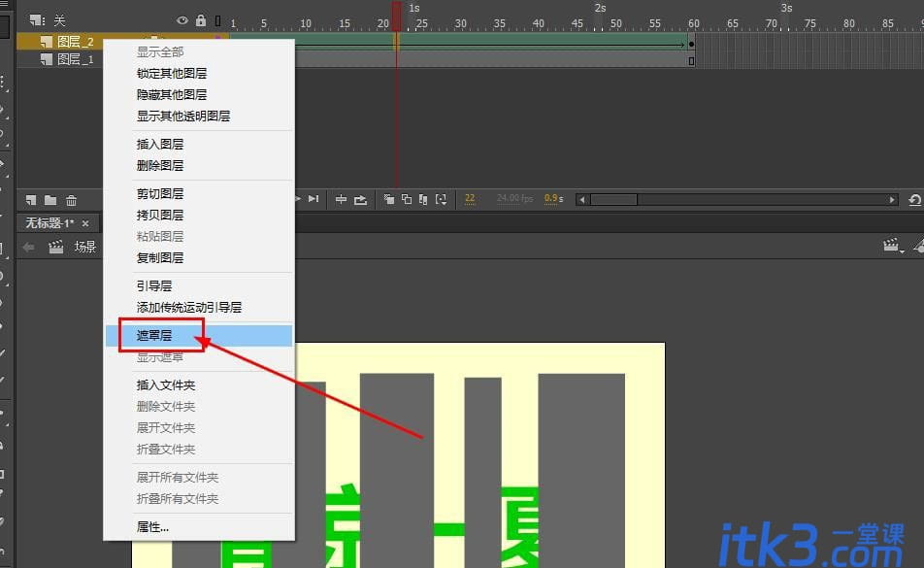
Task: Click the edit multiple frames icon
Action: [423, 200]
